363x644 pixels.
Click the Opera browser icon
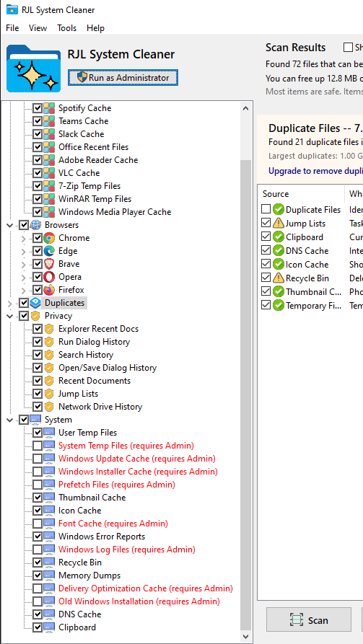[x=49, y=277]
